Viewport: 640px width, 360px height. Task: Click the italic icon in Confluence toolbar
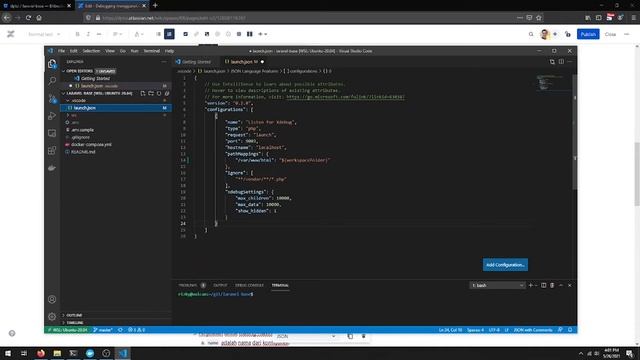pyautogui.click(x=88, y=34)
